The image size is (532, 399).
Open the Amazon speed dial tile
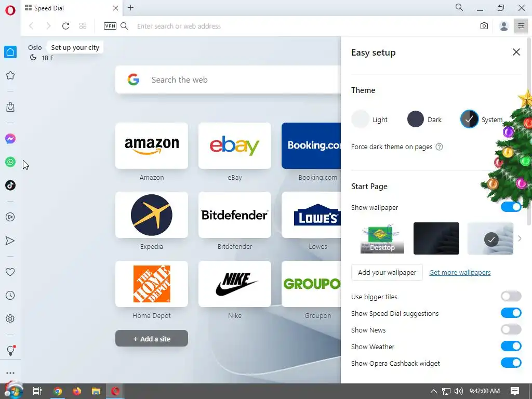pyautogui.click(x=152, y=145)
